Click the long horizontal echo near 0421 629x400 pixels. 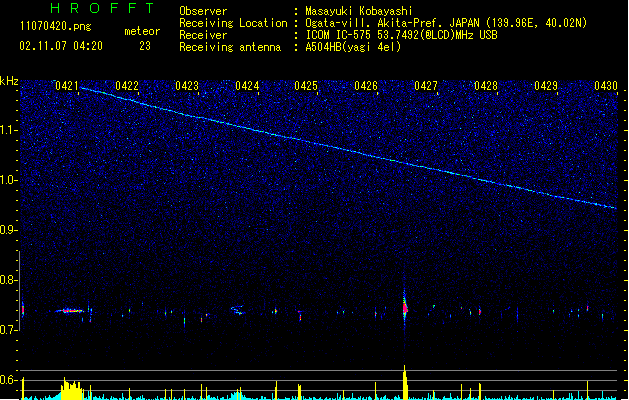69,311
